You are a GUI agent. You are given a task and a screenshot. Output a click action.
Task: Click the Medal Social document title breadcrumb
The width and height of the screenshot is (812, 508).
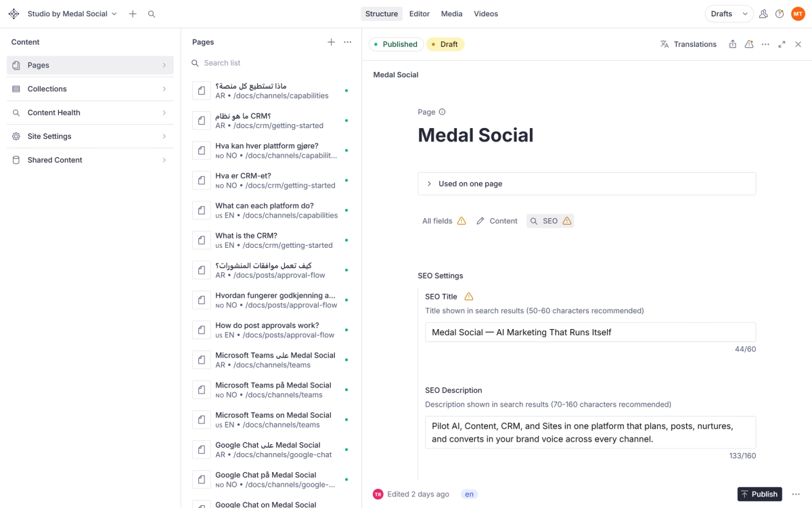click(x=396, y=75)
